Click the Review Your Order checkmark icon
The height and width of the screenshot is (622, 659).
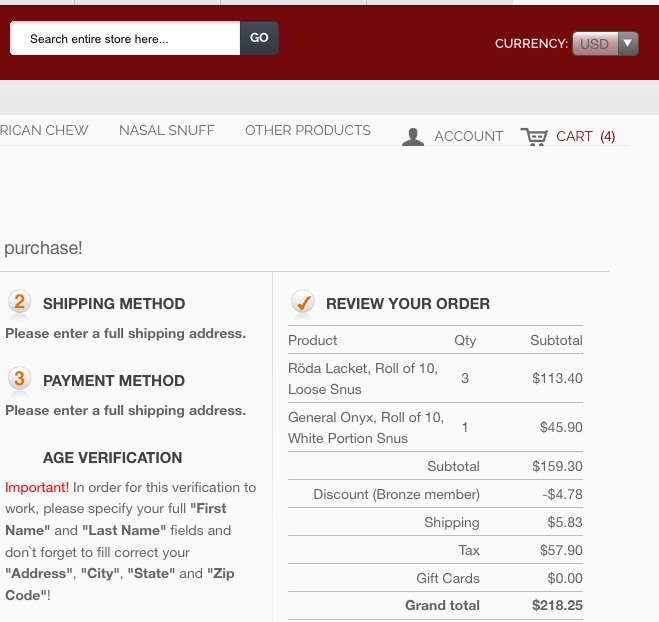[x=302, y=302]
